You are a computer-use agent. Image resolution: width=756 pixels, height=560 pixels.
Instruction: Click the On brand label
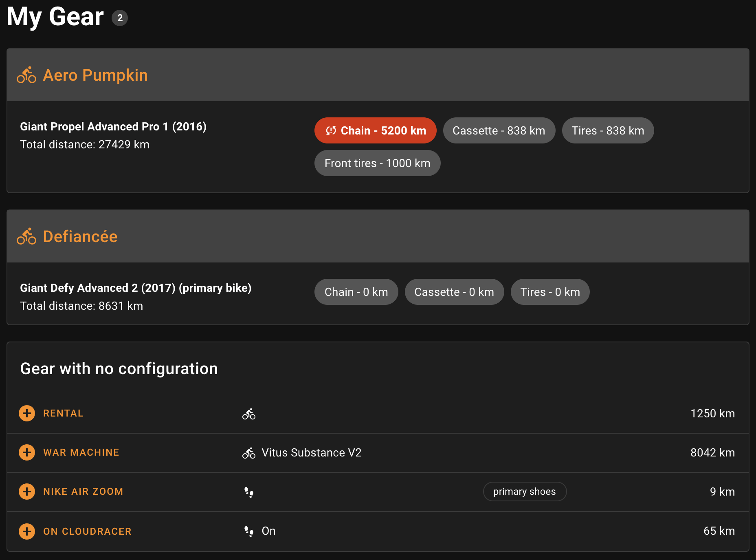(268, 531)
